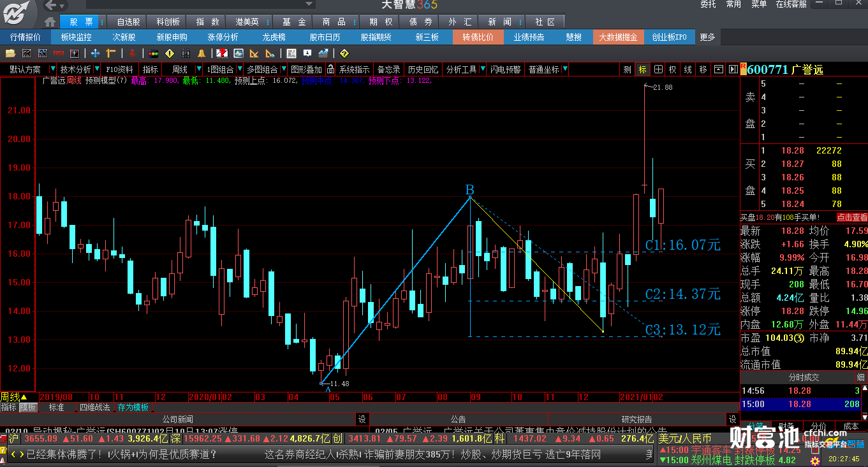
Task: Click the 公告 section header
Action: [x=458, y=419]
